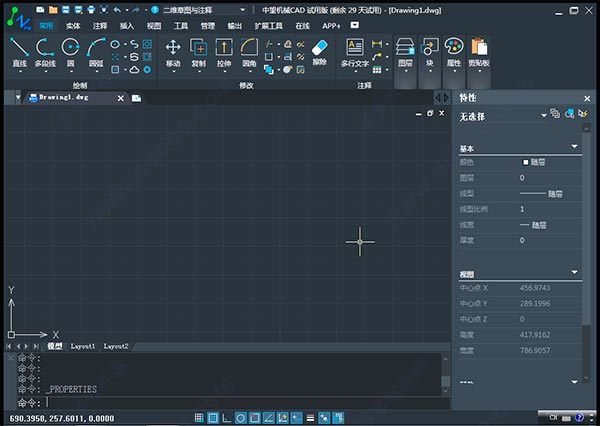Select the 圆弧 arc tool
The height and width of the screenshot is (426, 600).
tap(96, 52)
